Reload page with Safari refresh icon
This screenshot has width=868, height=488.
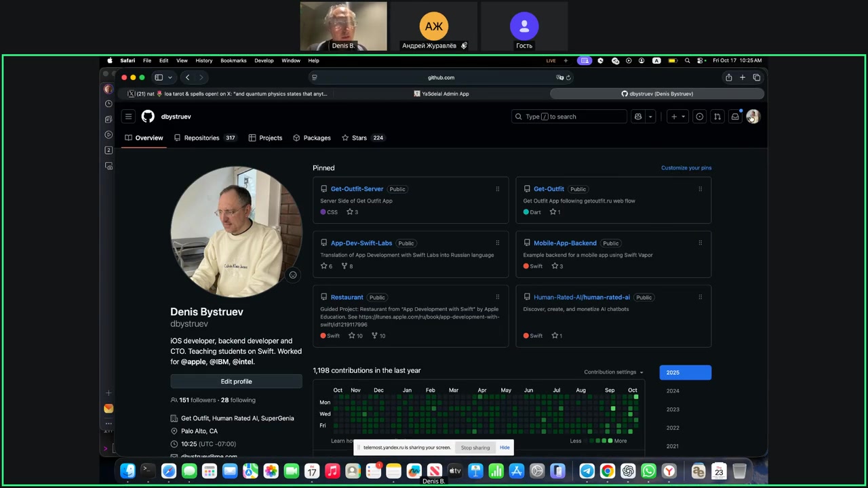[568, 77]
